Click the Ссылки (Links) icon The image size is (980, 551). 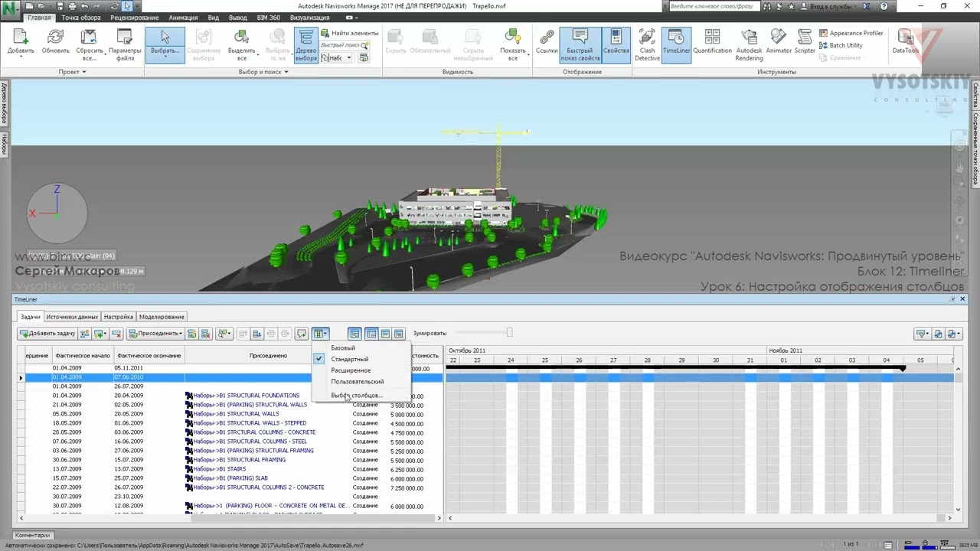click(x=547, y=42)
